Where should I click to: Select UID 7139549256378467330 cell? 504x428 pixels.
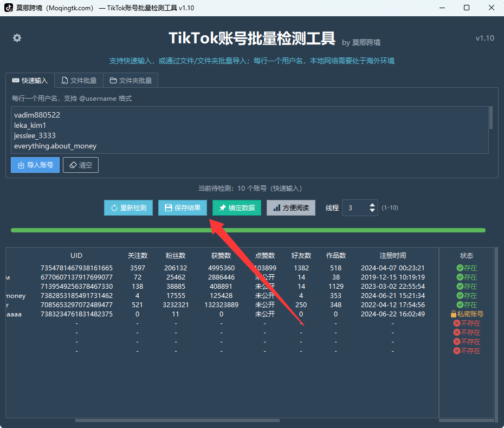point(76,286)
